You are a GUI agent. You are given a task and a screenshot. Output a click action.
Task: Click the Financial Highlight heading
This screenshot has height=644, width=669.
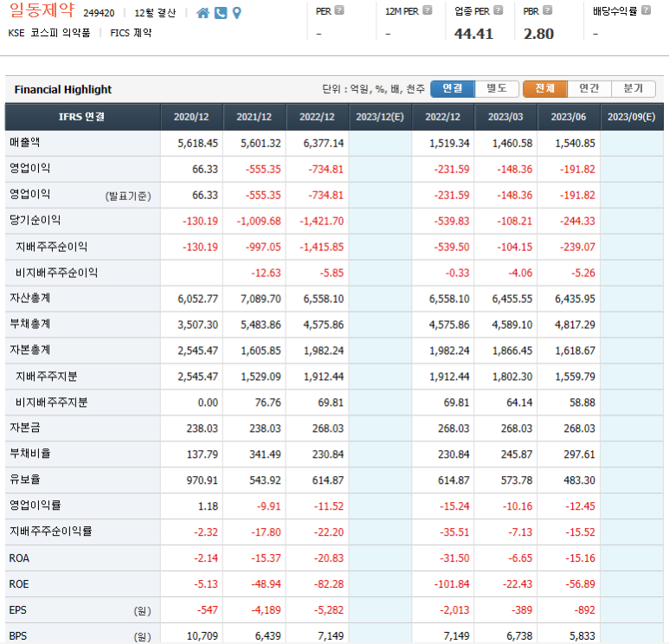point(62,90)
